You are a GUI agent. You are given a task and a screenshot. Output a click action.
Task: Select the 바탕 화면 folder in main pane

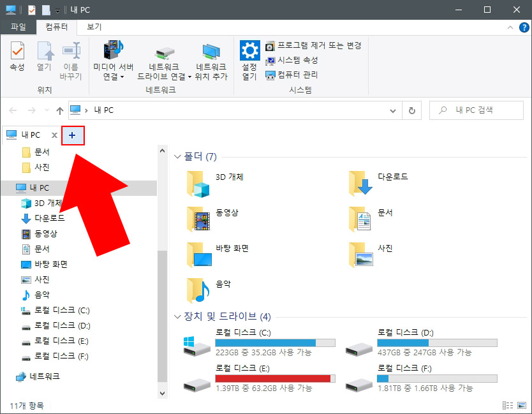pos(218,255)
